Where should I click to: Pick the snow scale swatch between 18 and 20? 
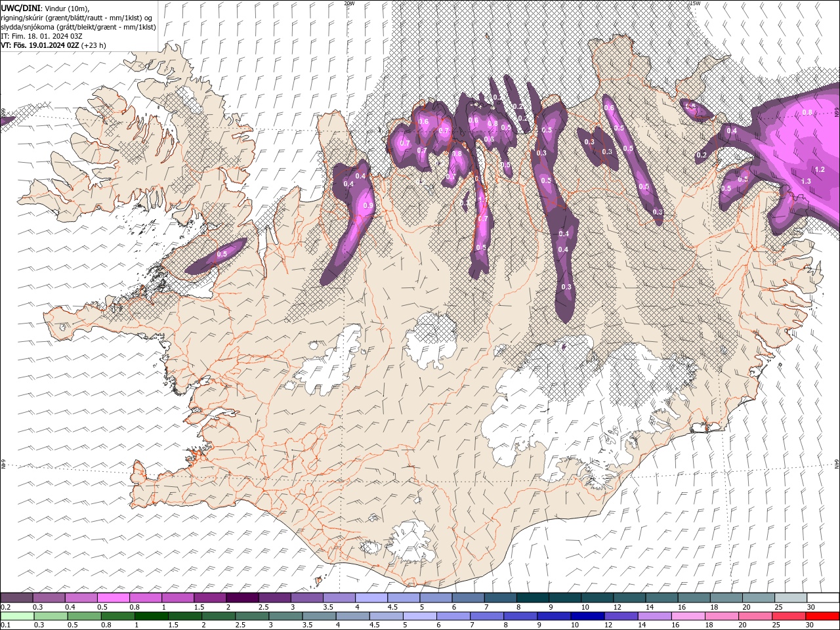pyautogui.click(x=726, y=598)
